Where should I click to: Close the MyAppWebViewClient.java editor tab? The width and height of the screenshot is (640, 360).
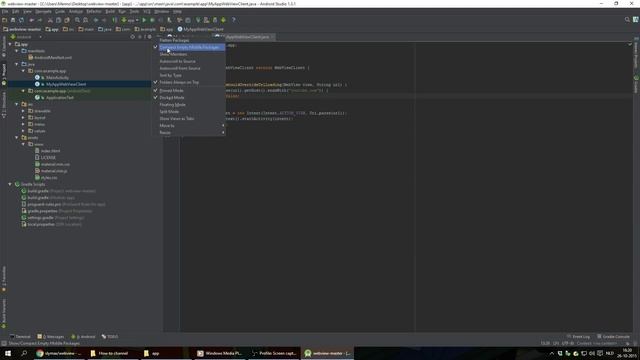(272, 37)
